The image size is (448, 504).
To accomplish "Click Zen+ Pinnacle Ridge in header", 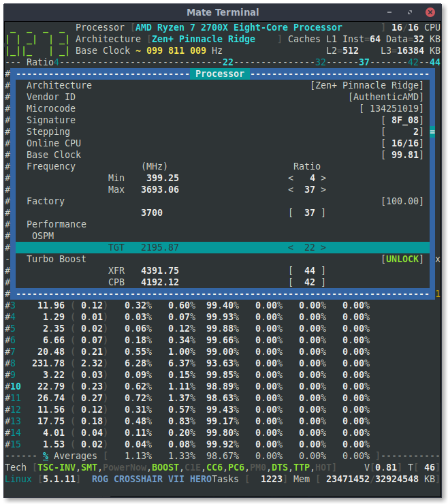I will coord(204,40).
